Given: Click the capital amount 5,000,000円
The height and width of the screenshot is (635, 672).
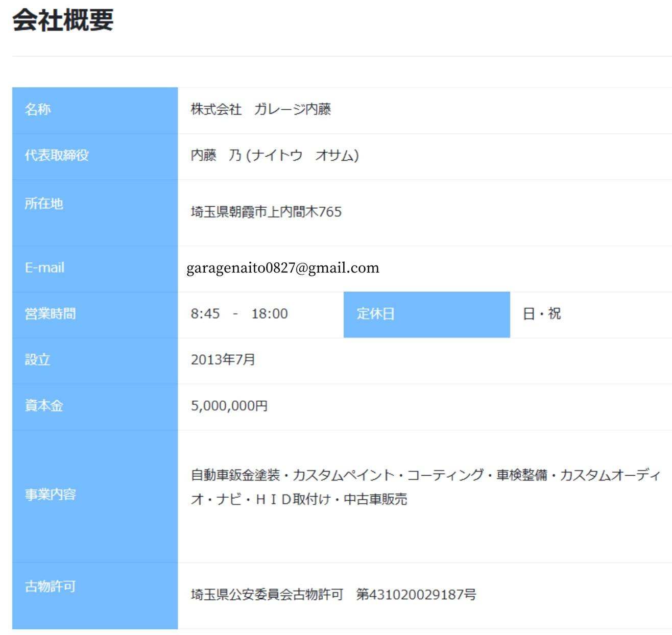Looking at the screenshot, I should click(x=229, y=405).
